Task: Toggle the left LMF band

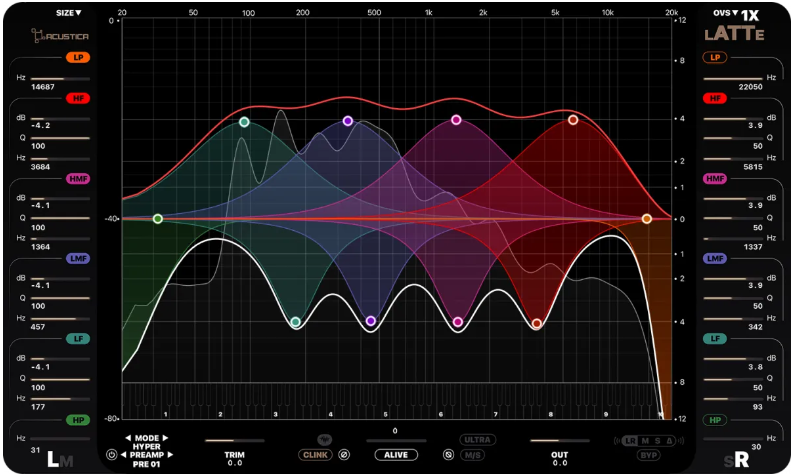Action: click(78, 258)
